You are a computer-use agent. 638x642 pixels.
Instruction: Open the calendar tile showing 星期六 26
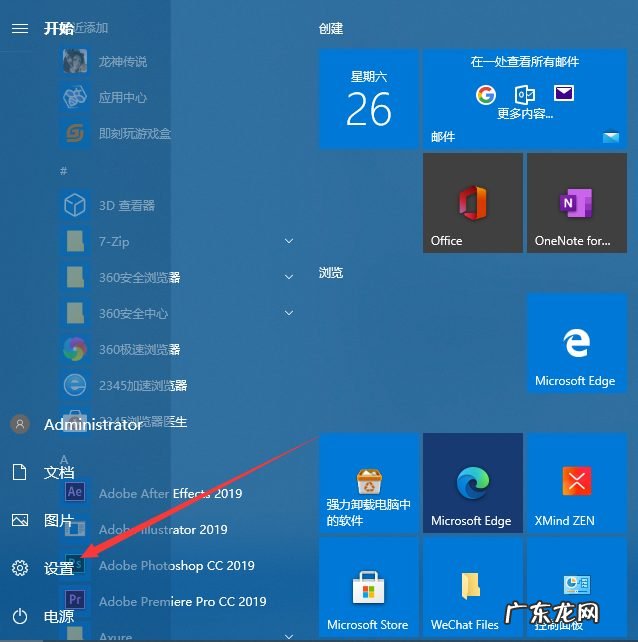pos(369,99)
